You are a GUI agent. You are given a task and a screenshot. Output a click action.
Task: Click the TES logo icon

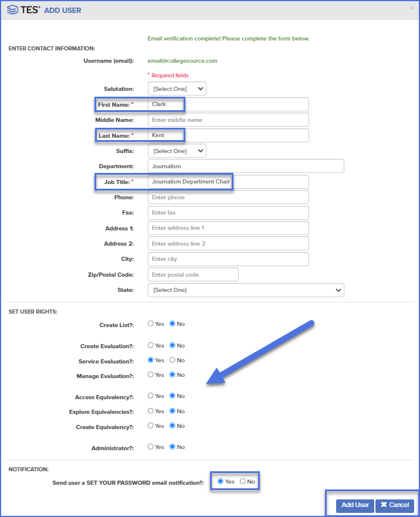(x=11, y=9)
